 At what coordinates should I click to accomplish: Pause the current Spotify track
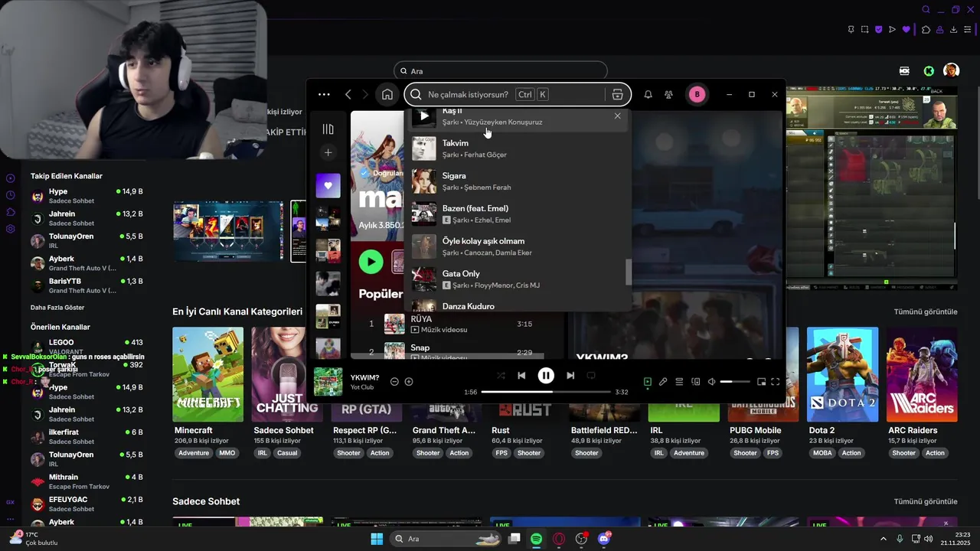(x=546, y=376)
